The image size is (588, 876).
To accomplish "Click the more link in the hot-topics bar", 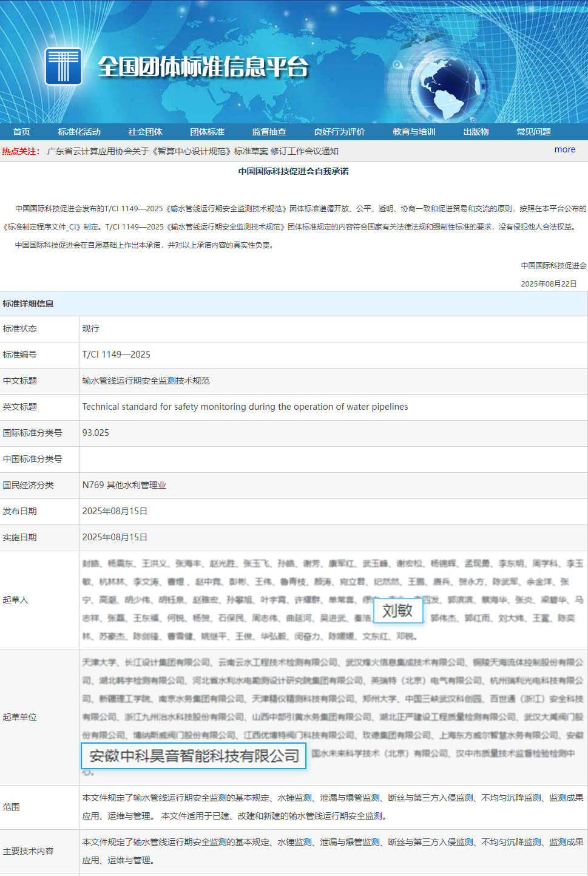I will click(x=565, y=149).
